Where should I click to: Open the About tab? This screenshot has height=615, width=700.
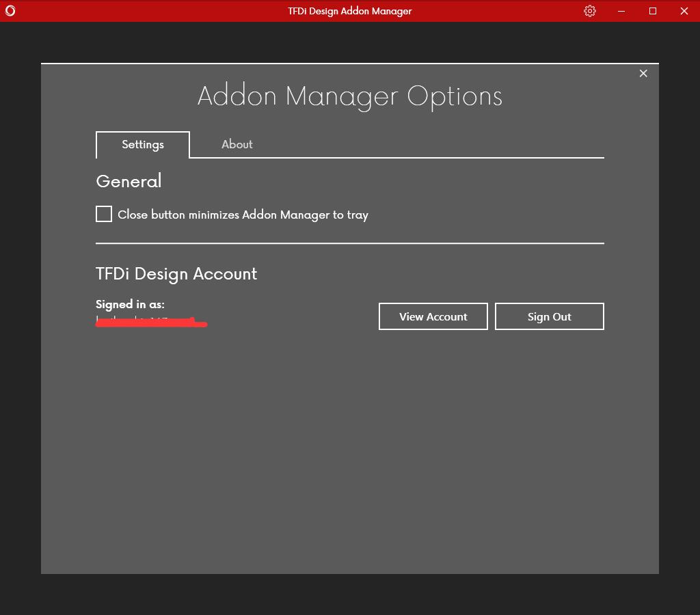[237, 144]
